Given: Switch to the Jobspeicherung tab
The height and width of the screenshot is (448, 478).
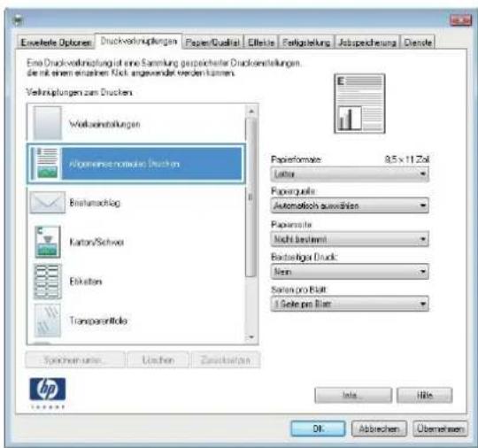Looking at the screenshot, I should tap(367, 42).
